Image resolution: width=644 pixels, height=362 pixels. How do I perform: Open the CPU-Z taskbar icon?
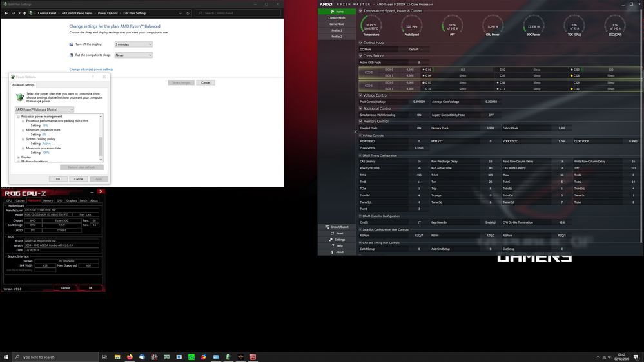pyautogui.click(x=253, y=357)
